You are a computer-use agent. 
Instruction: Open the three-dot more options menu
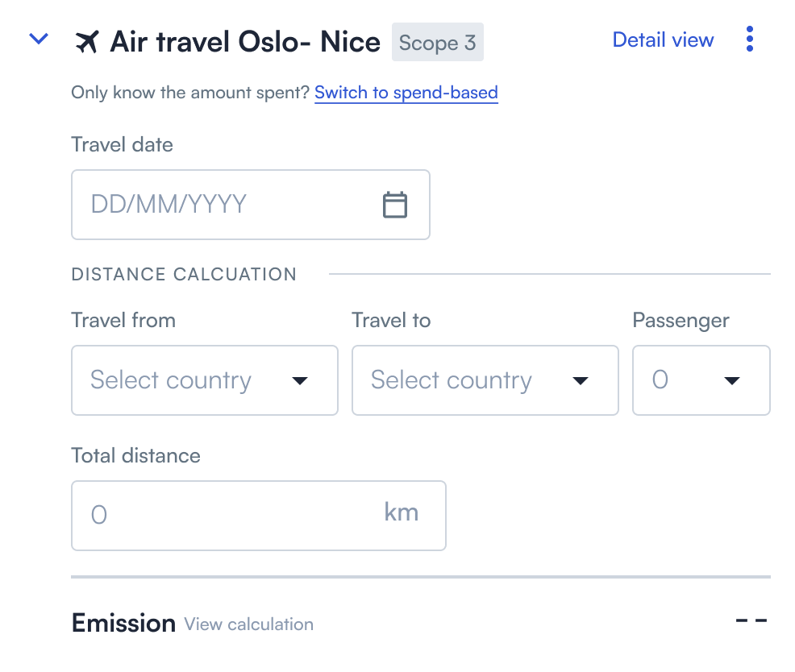point(750,39)
